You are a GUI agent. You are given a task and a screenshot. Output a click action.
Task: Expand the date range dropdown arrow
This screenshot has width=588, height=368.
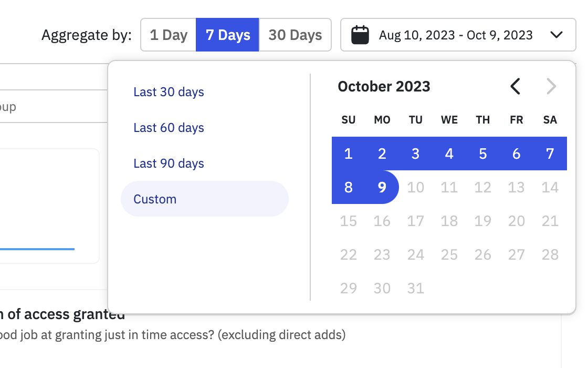[556, 35]
